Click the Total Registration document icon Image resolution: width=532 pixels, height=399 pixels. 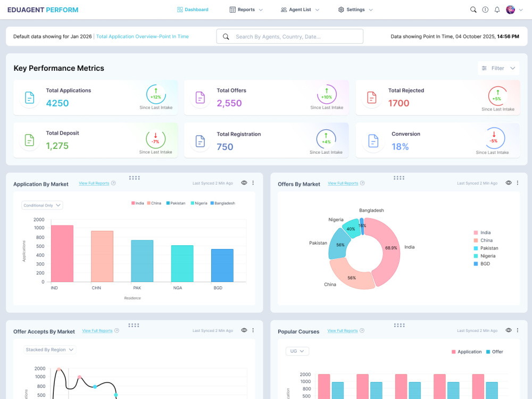point(200,141)
